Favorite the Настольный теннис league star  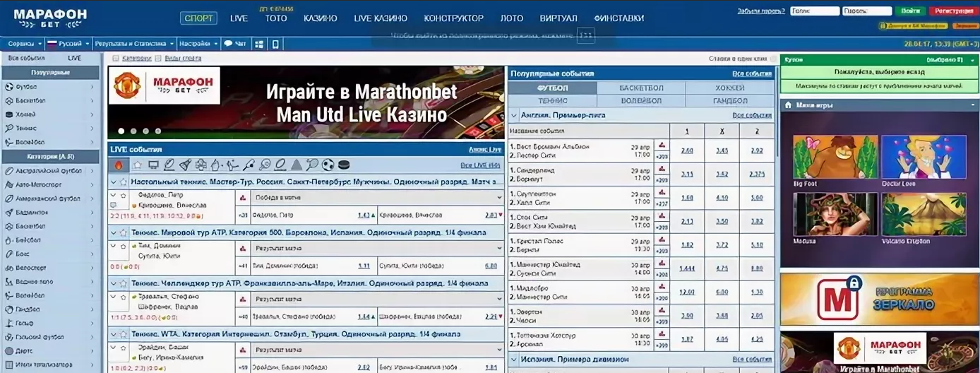coord(123,182)
